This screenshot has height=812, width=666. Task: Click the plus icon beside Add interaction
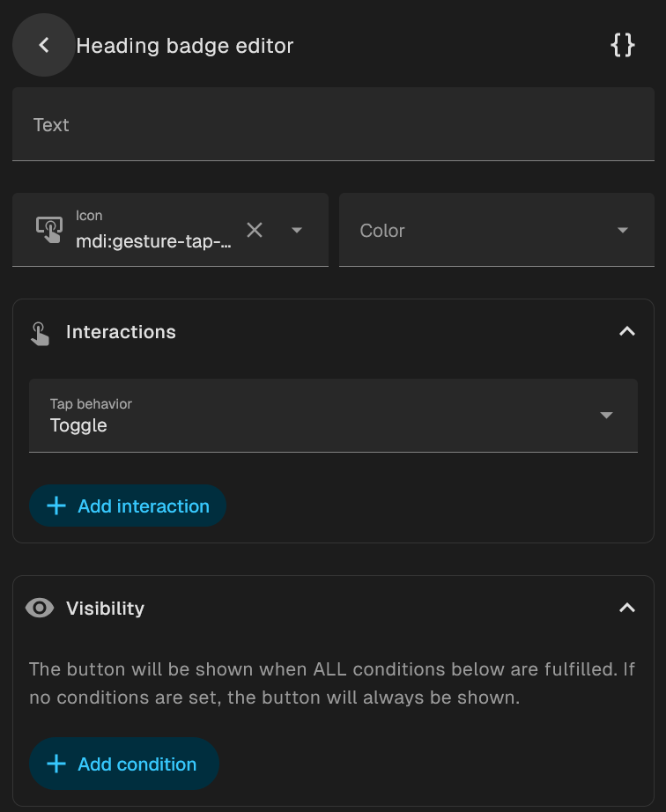(x=56, y=506)
